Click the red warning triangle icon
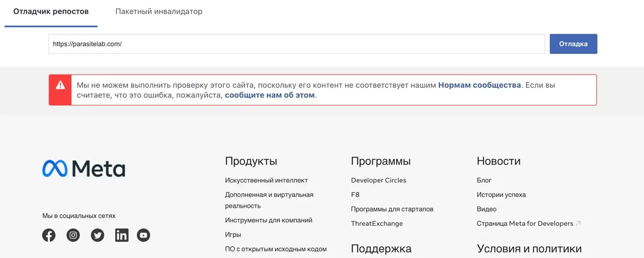The height and width of the screenshot is (258, 644). pos(60,85)
